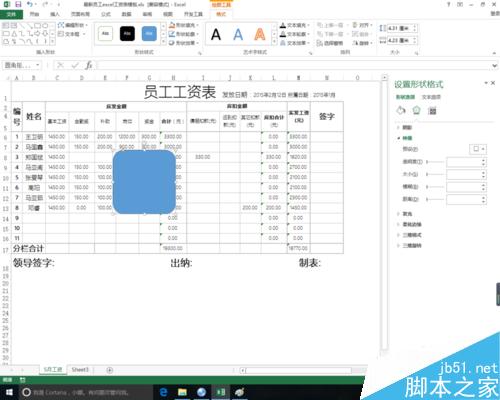Apply the blue filled Abc shape style
This screenshot has height=400, width=500.
tap(149, 34)
